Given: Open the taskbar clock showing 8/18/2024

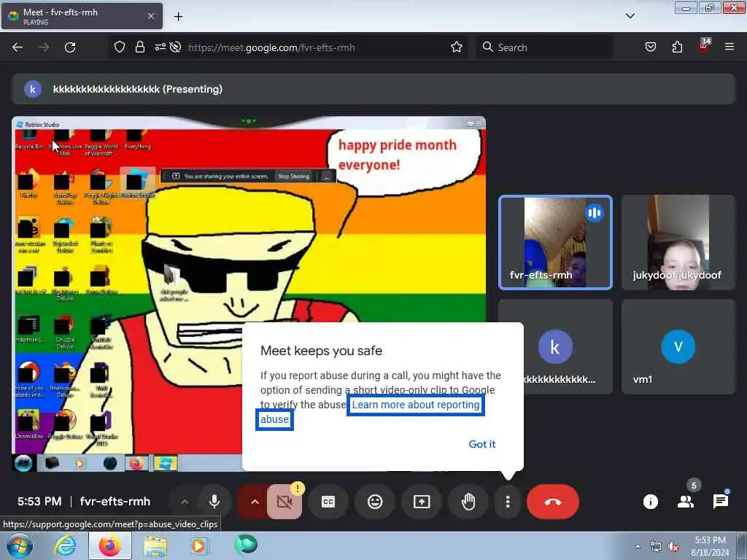Looking at the screenshot, I should point(710,546).
